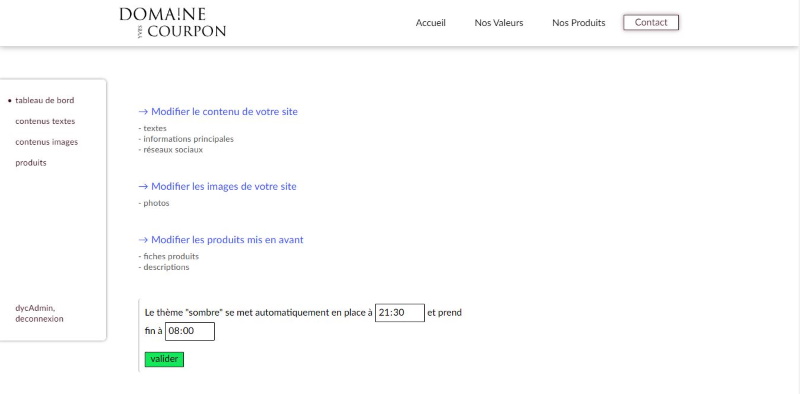Click the "- informations principales" line
This screenshot has width=800, height=394.
tap(186, 139)
